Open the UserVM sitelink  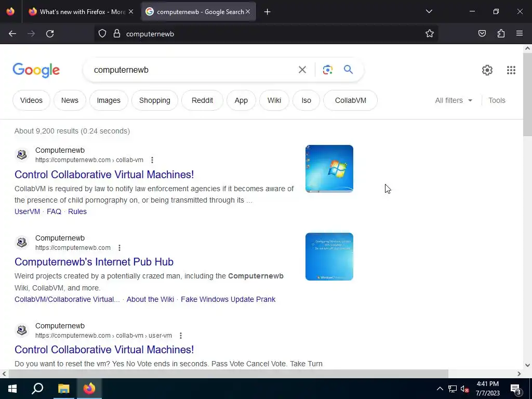pos(27,211)
